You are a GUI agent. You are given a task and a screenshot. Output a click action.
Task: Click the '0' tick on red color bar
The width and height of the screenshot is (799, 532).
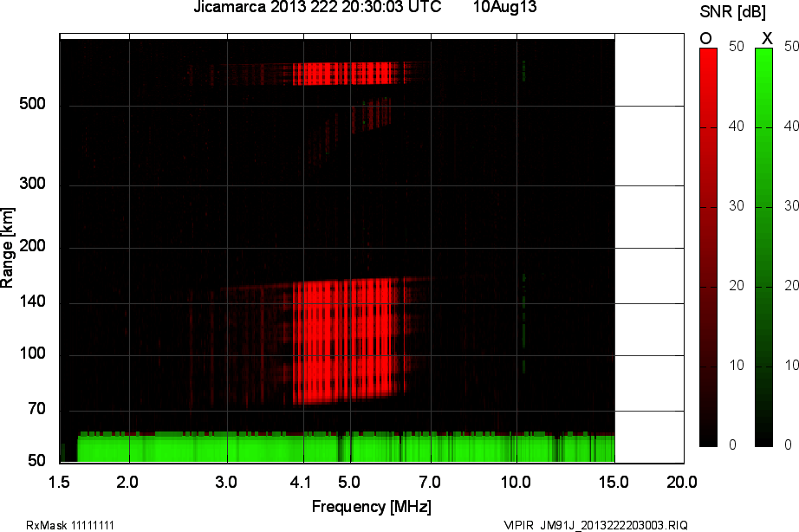click(733, 444)
